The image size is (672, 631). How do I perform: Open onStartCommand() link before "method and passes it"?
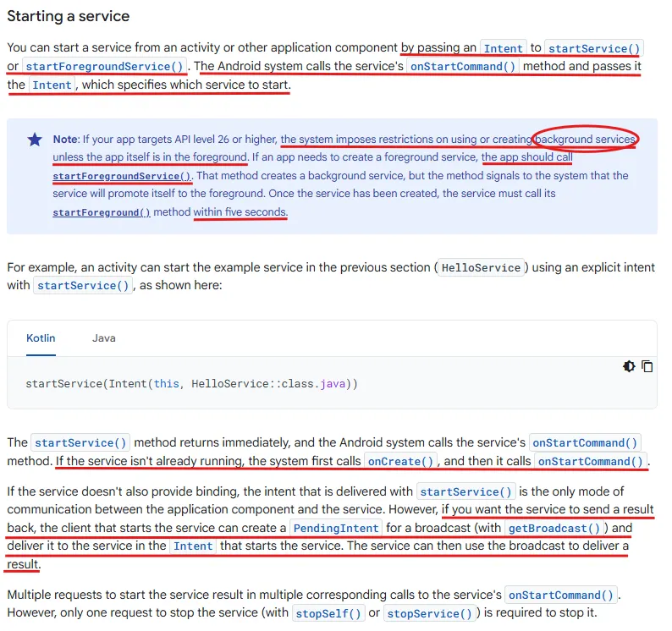(463, 66)
